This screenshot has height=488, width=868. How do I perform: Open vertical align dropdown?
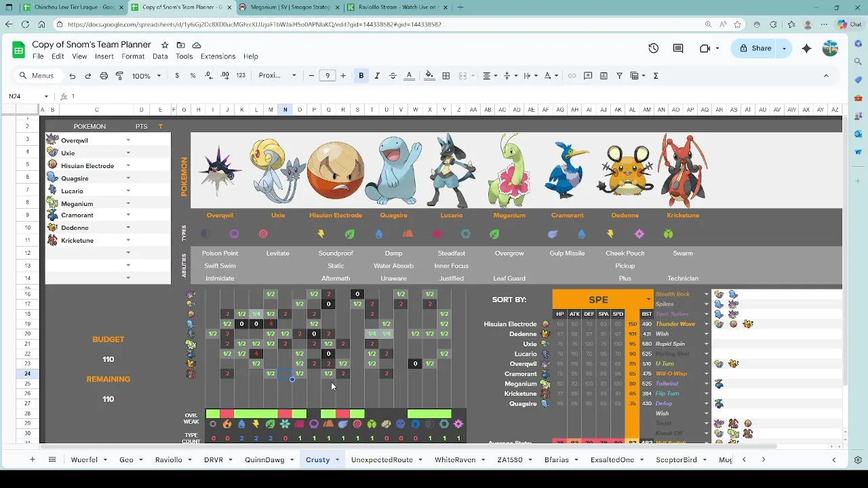click(510, 76)
